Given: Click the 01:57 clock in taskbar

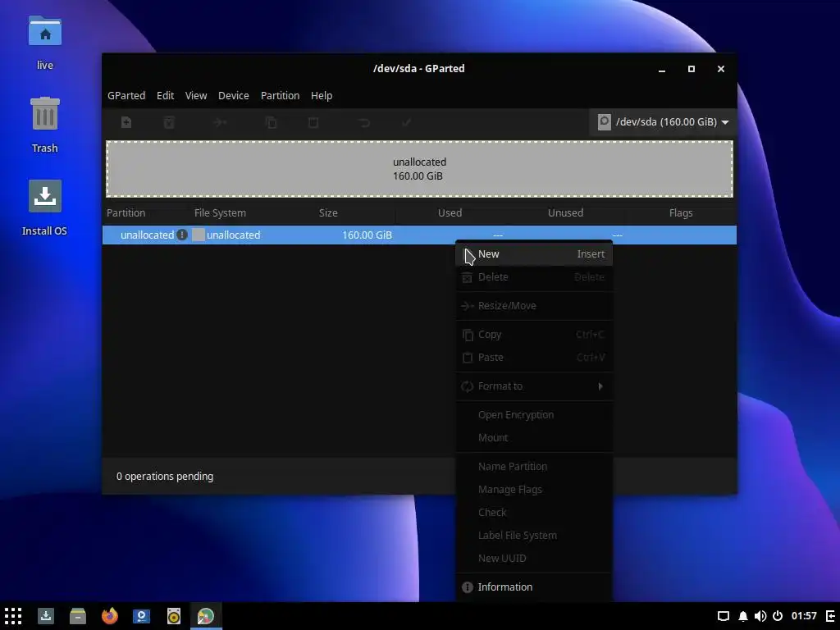Looking at the screenshot, I should [804, 616].
